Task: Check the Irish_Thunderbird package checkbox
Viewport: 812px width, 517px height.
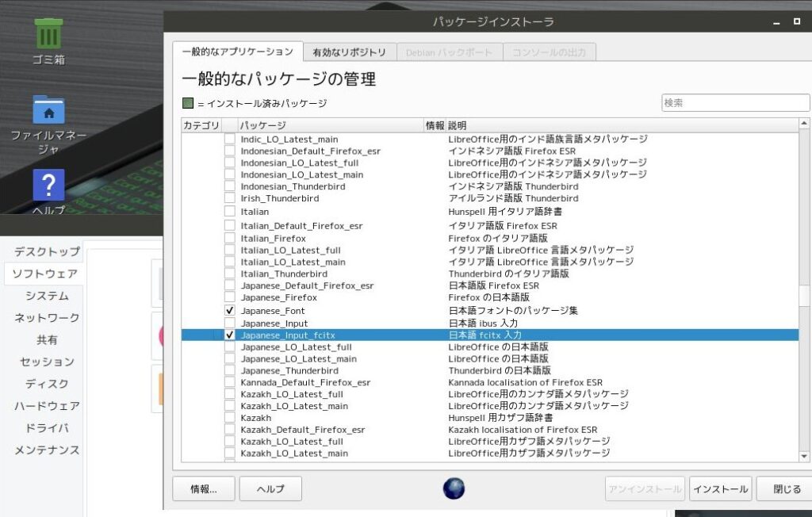Action: (228, 198)
